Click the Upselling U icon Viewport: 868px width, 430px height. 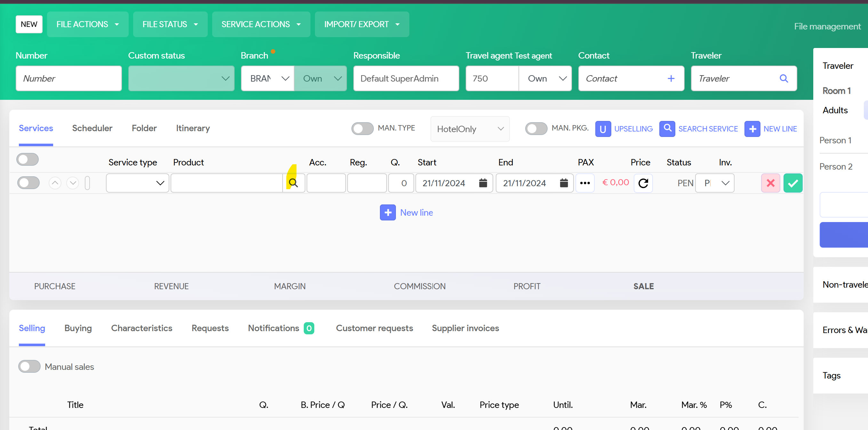click(603, 129)
